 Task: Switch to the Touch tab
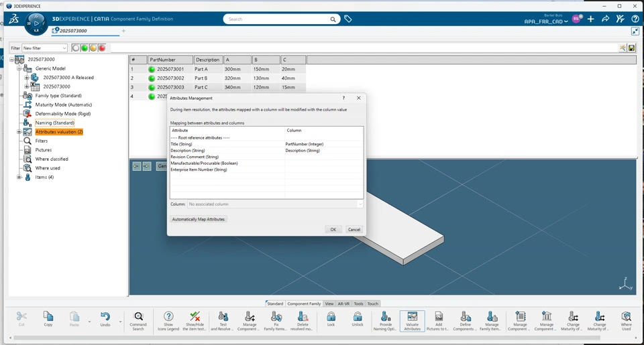[x=373, y=303]
